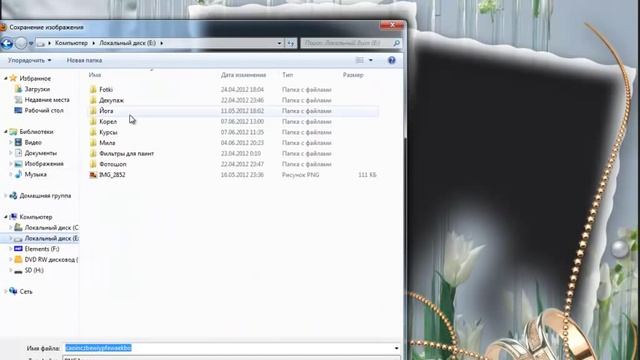The image size is (640, 360).
Task: Open the help icon in dialog toolbar
Action: tap(391, 60)
